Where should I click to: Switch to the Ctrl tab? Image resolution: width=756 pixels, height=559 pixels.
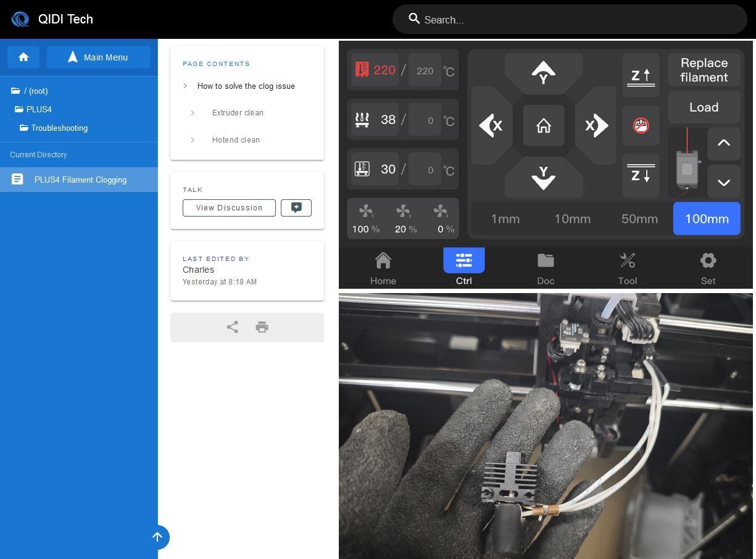coord(464,267)
